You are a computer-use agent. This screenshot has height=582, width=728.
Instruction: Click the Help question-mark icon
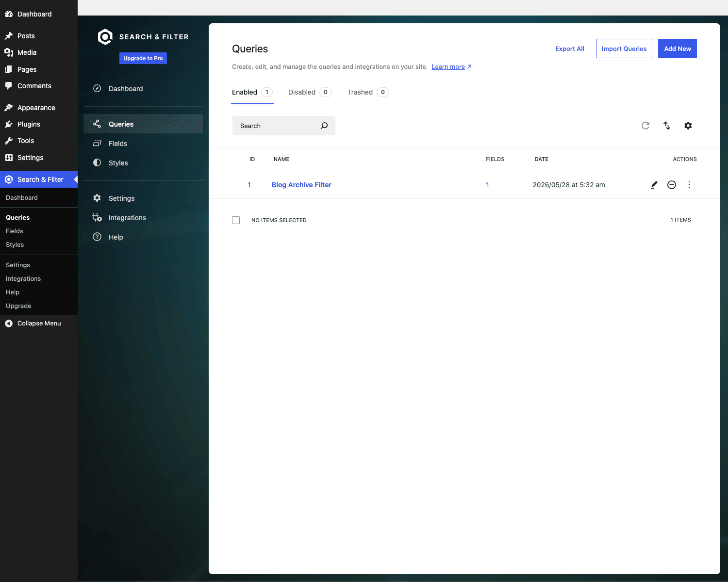click(97, 237)
